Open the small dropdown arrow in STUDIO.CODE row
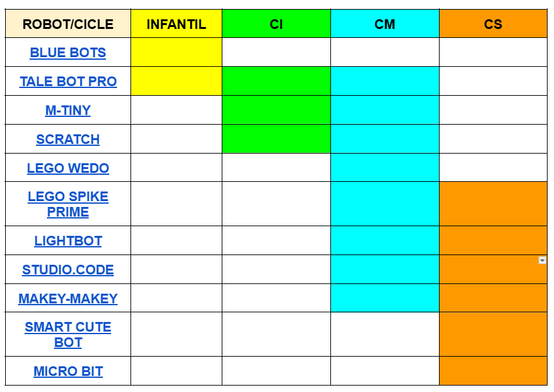 click(x=542, y=260)
